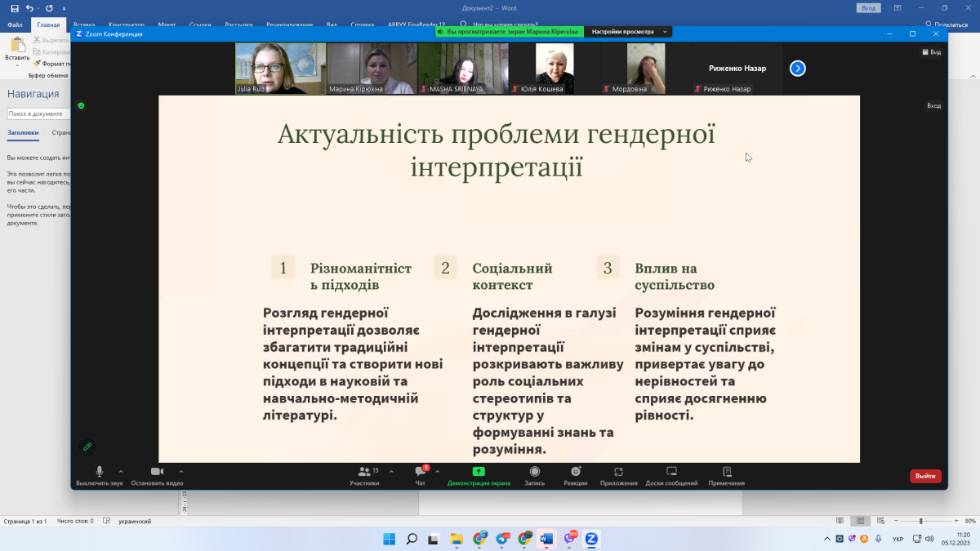Viewport: 980px width, 551px height.
Task: Toggle the green annotation pencil icon
Action: [x=87, y=447]
